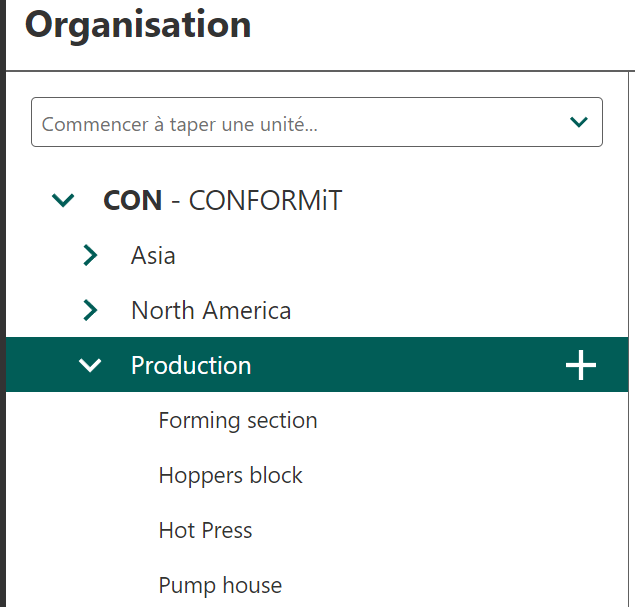
Task: Select the Hot Press unit
Action: [x=205, y=530]
